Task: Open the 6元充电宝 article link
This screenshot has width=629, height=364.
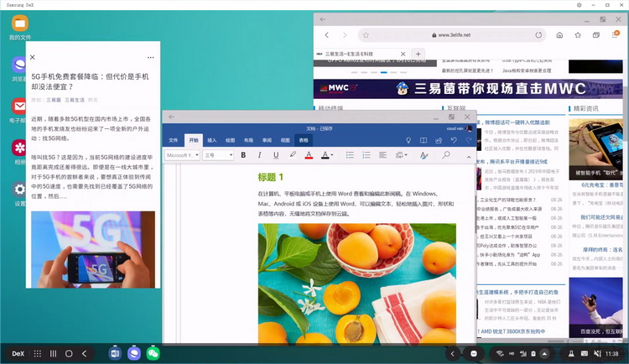Action: (601, 185)
